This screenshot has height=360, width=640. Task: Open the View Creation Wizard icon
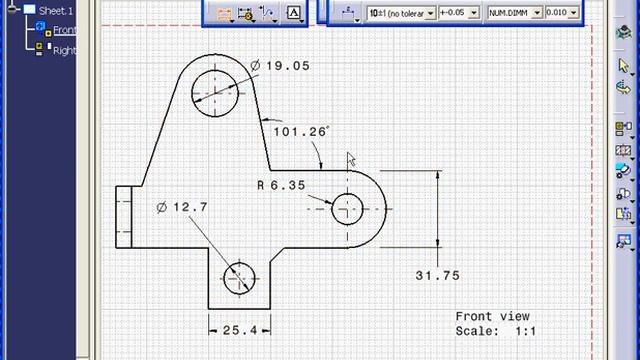pos(623,241)
